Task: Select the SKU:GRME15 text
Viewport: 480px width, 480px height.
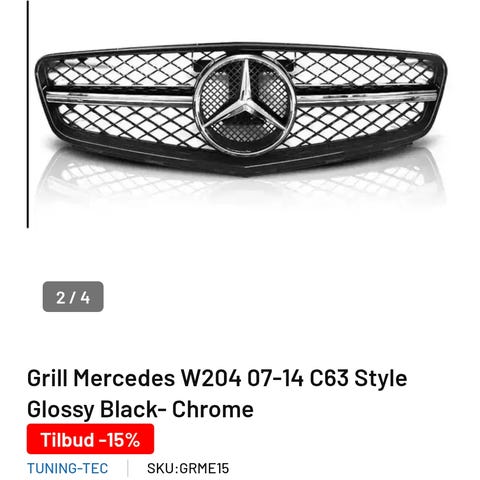Action: coord(188,468)
